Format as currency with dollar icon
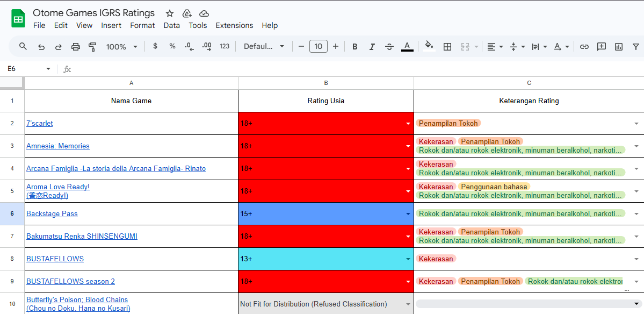The width and height of the screenshot is (644, 314). pyautogui.click(x=155, y=46)
